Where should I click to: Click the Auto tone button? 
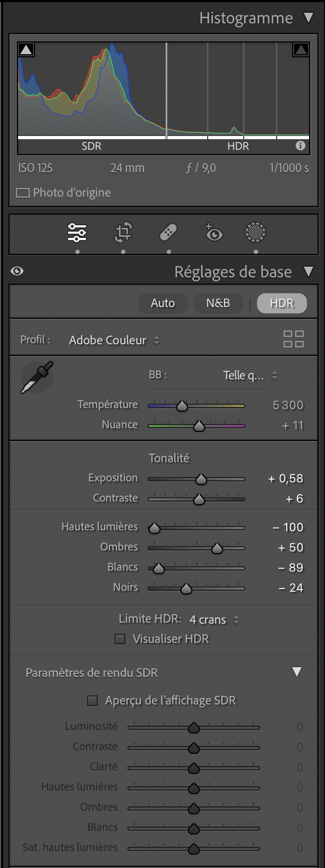pos(162,303)
